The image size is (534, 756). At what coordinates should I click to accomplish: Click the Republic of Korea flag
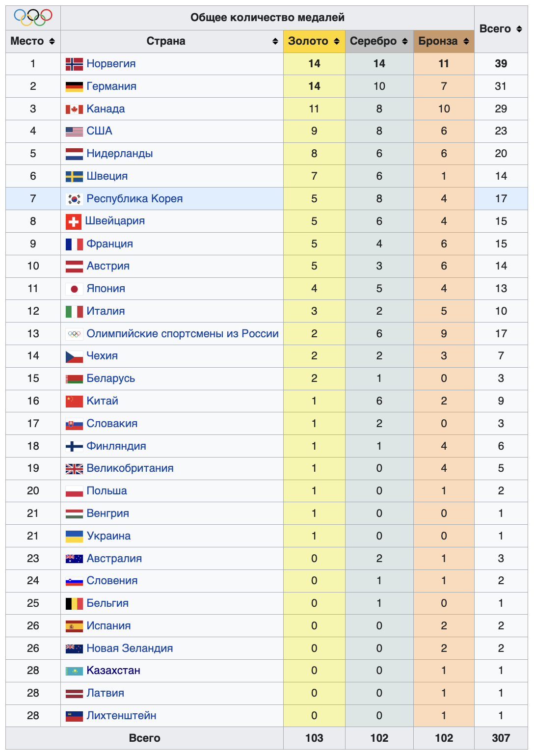click(74, 199)
